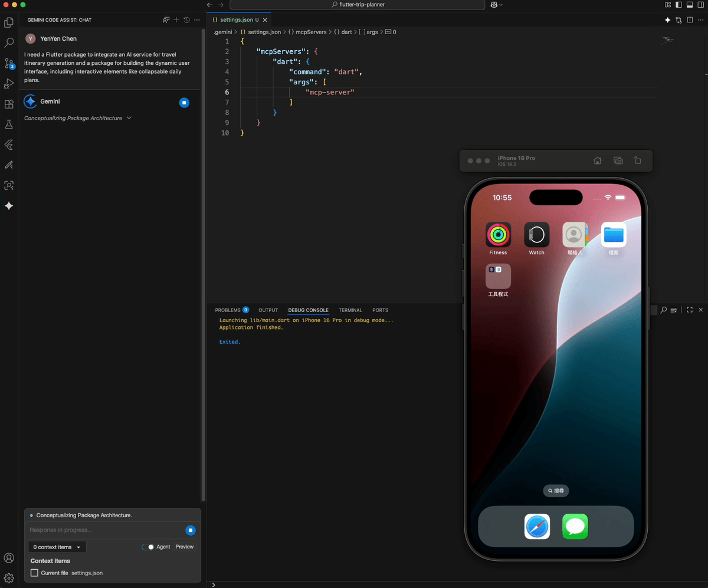Screen dimensions: 708x588
Task: Open the Copilot menu in title bar
Action: [496, 5]
